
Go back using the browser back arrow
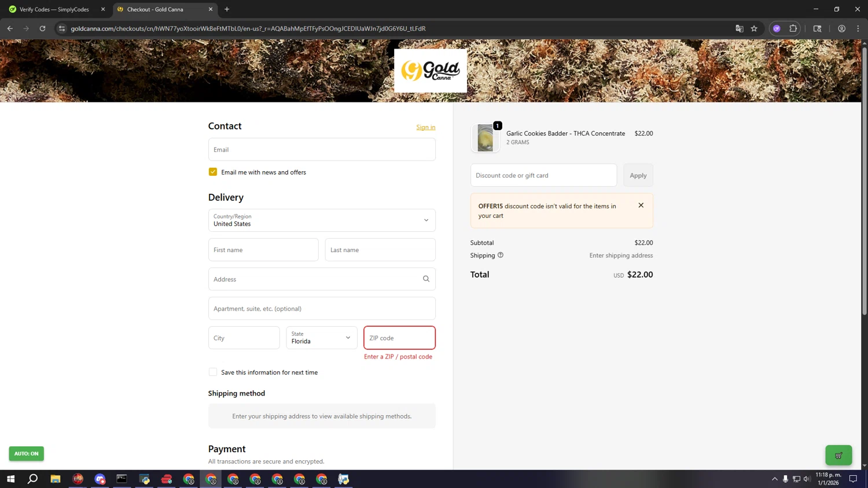[10, 28]
